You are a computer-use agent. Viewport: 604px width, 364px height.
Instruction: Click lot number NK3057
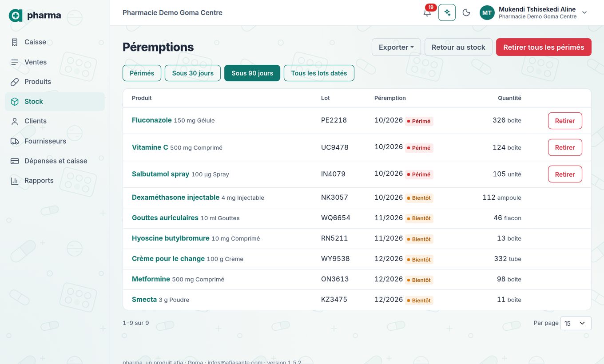[x=334, y=198]
